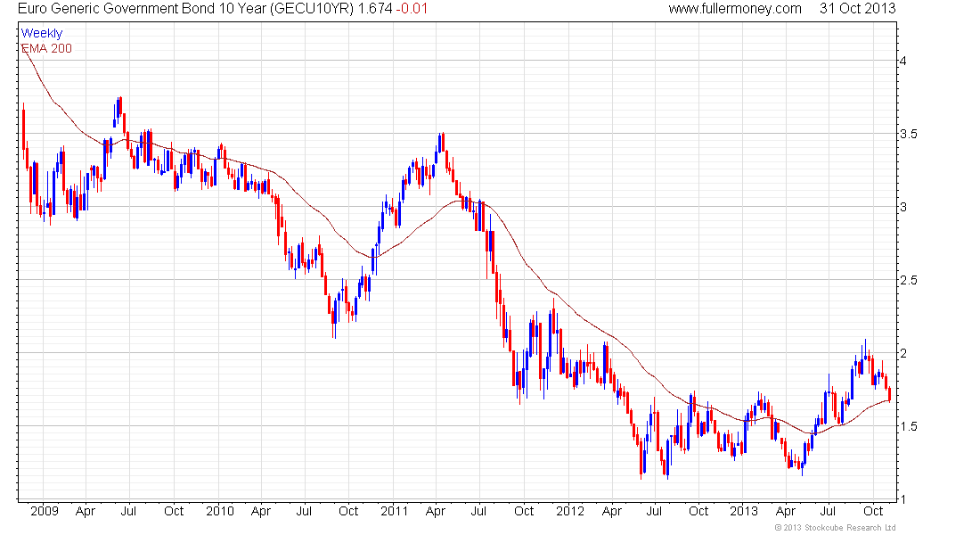Screen dimensions: 980x535
Task: Click the y-axis label 1
Action: pyautogui.click(x=902, y=499)
